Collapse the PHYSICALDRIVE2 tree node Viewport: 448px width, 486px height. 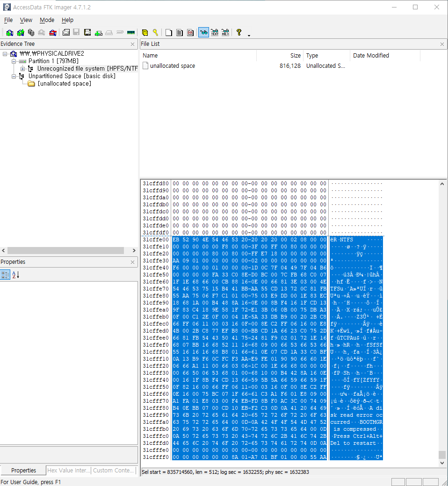tap(5, 54)
